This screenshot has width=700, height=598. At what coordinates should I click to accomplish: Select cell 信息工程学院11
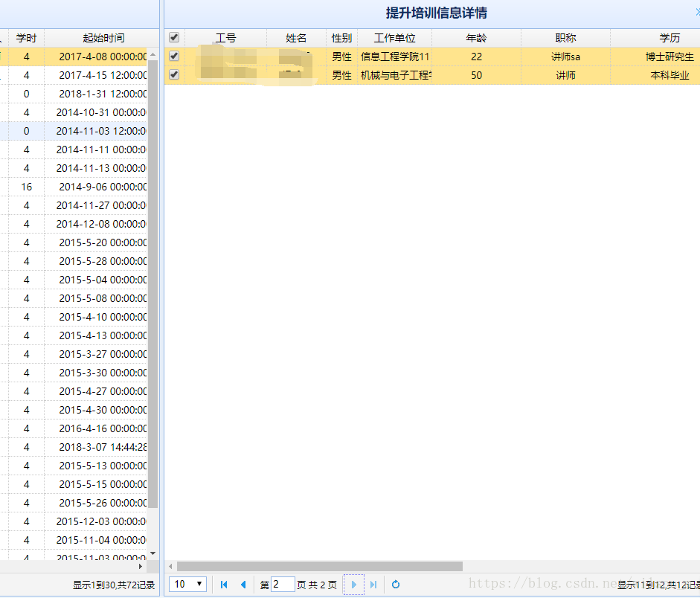point(395,57)
